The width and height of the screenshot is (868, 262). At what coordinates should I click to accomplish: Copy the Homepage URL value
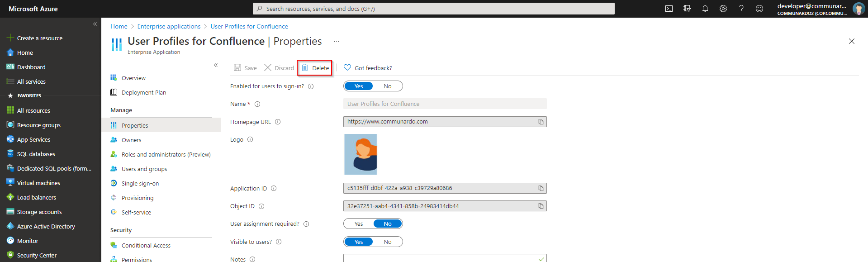pyautogui.click(x=541, y=122)
